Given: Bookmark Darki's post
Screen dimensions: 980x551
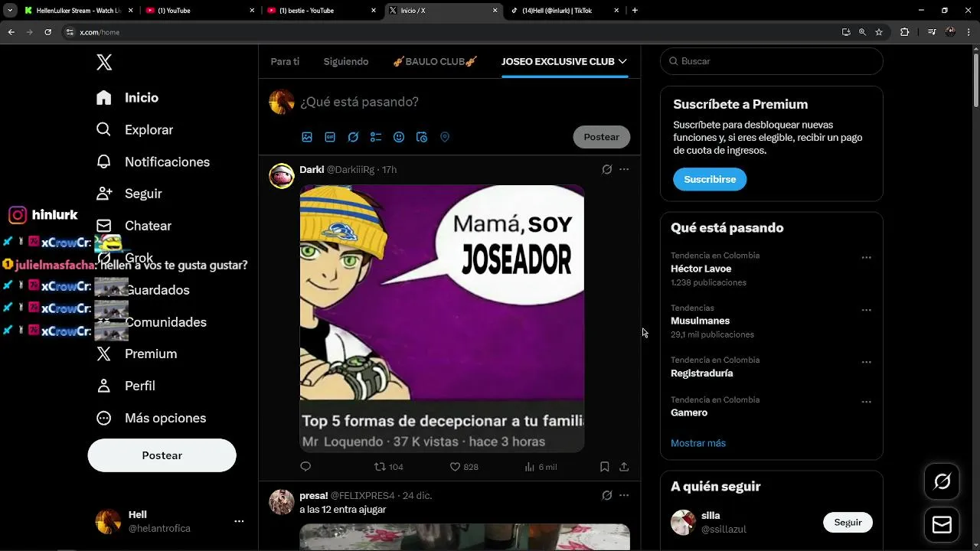Looking at the screenshot, I should (605, 466).
